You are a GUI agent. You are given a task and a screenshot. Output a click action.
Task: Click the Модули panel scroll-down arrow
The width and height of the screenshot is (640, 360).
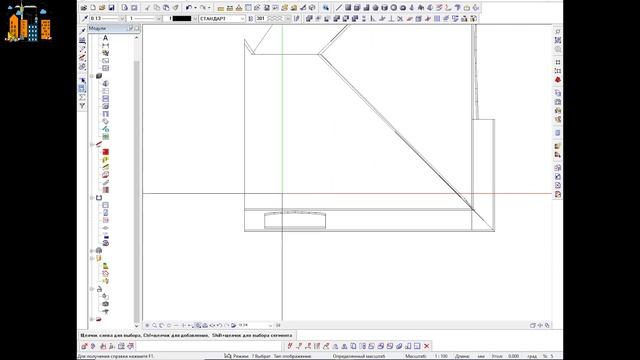pyautogui.click(x=136, y=325)
